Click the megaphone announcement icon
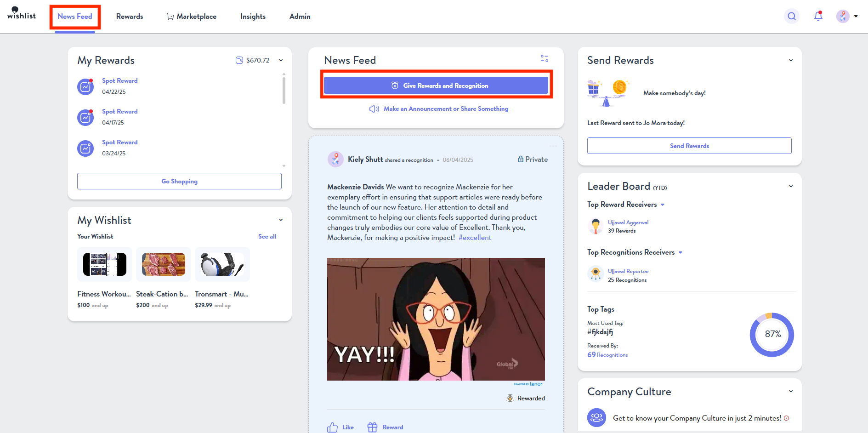 pyautogui.click(x=374, y=109)
